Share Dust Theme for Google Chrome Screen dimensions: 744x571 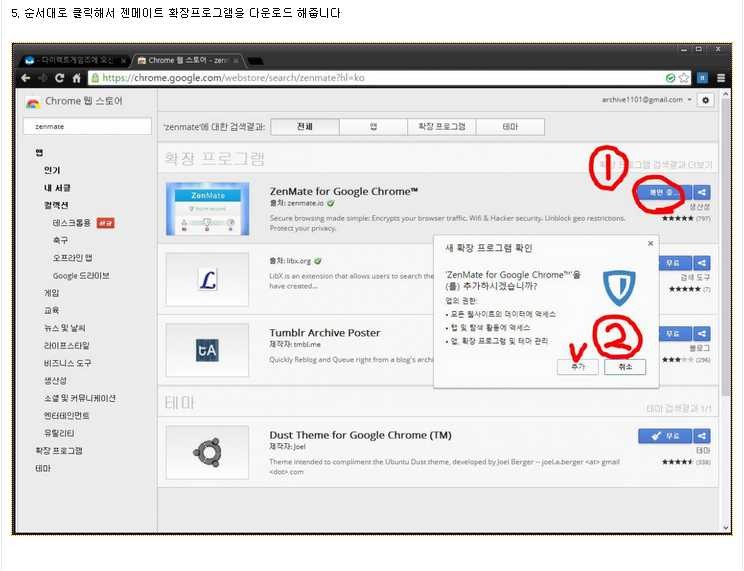pos(702,436)
